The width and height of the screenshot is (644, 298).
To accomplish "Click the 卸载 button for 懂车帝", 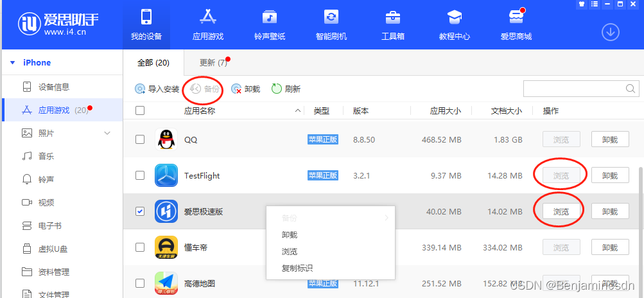I will 610,247.
